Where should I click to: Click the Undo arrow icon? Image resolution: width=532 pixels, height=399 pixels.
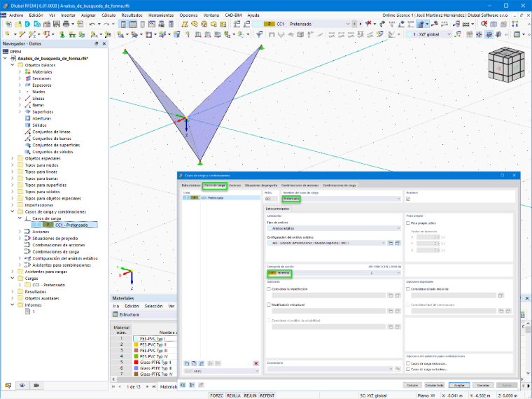pyautogui.click(x=92, y=24)
